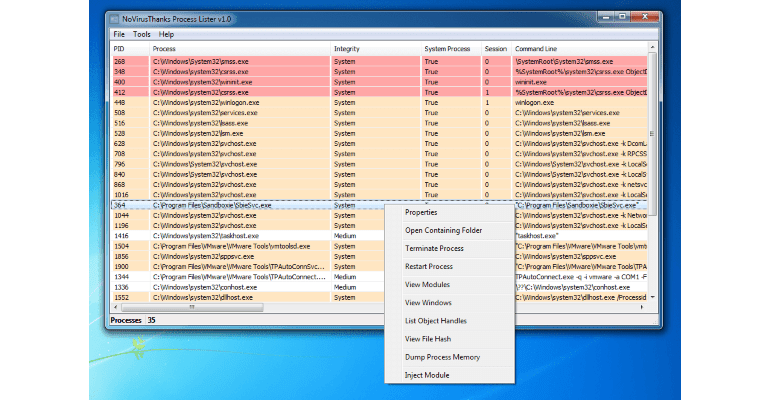Open the Tools menu
This screenshot has width=770, height=400.
(141, 34)
